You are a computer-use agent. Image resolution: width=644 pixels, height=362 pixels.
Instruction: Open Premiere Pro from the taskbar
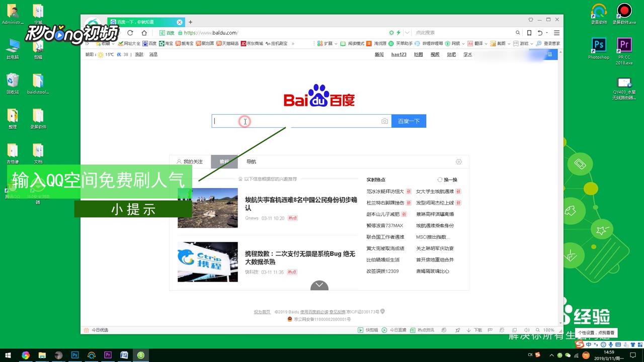coord(108,355)
